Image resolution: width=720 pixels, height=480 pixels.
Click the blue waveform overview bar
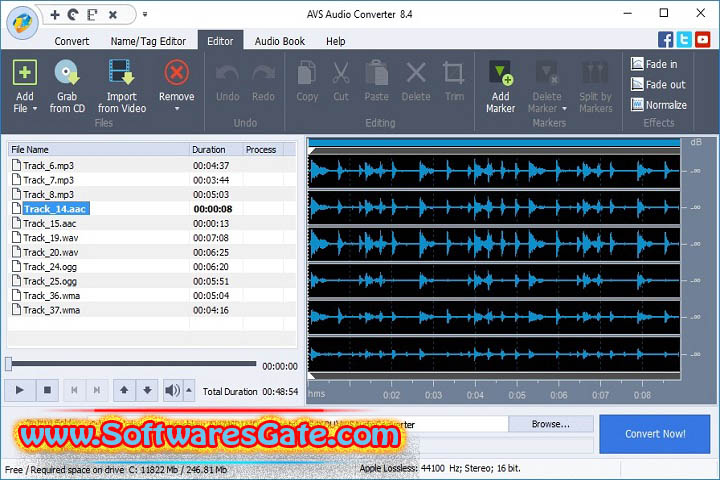tap(494, 142)
